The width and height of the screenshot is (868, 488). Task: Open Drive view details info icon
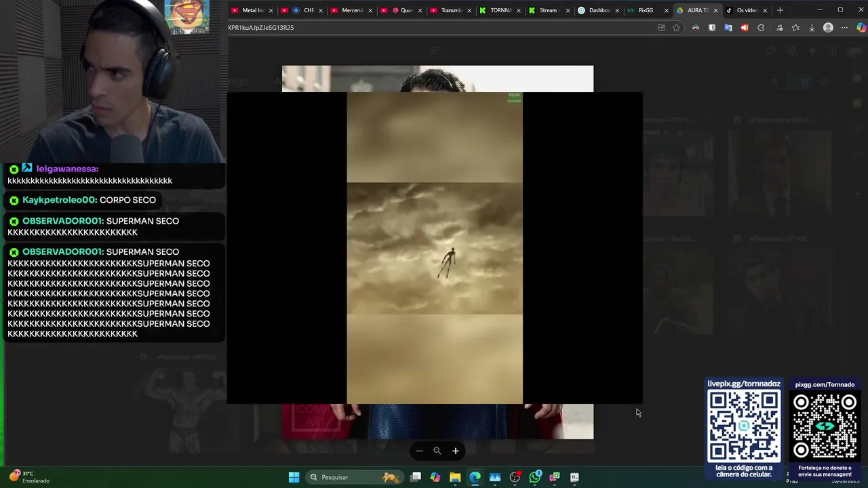823,81
